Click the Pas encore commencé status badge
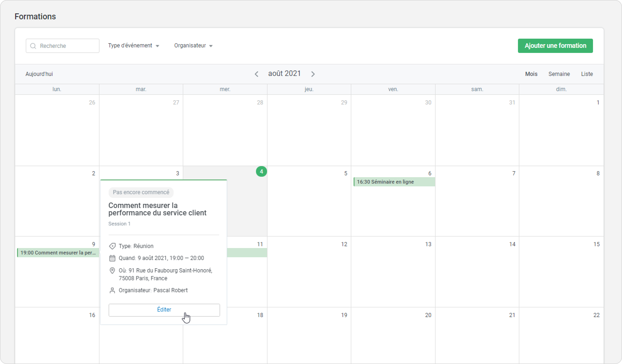Viewport: 622px width, 364px height. 141,192
